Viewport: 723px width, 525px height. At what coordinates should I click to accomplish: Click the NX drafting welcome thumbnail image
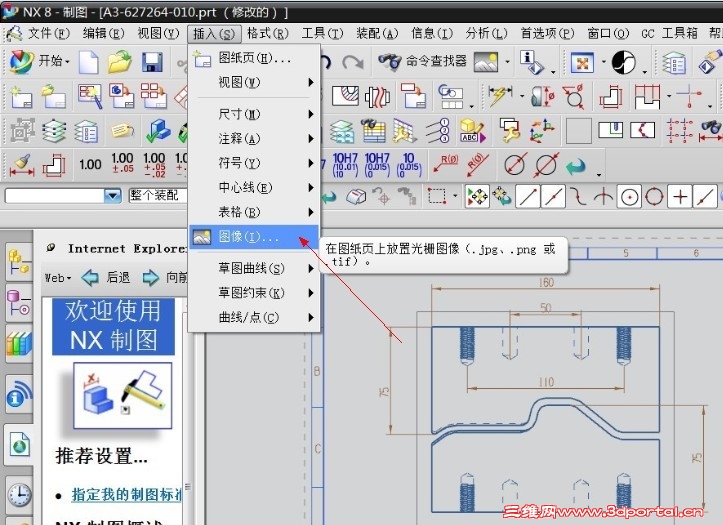(123, 395)
